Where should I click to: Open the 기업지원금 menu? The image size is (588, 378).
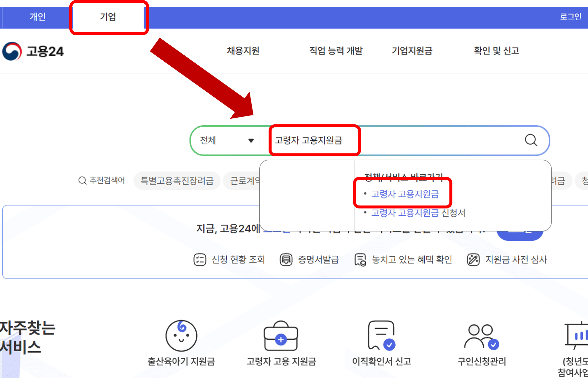[x=412, y=51]
